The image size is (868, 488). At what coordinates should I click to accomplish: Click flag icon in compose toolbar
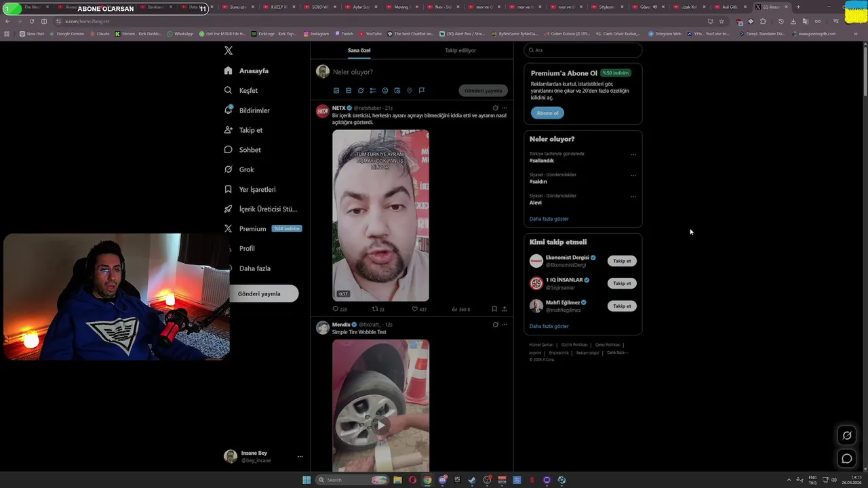pyautogui.click(x=422, y=90)
